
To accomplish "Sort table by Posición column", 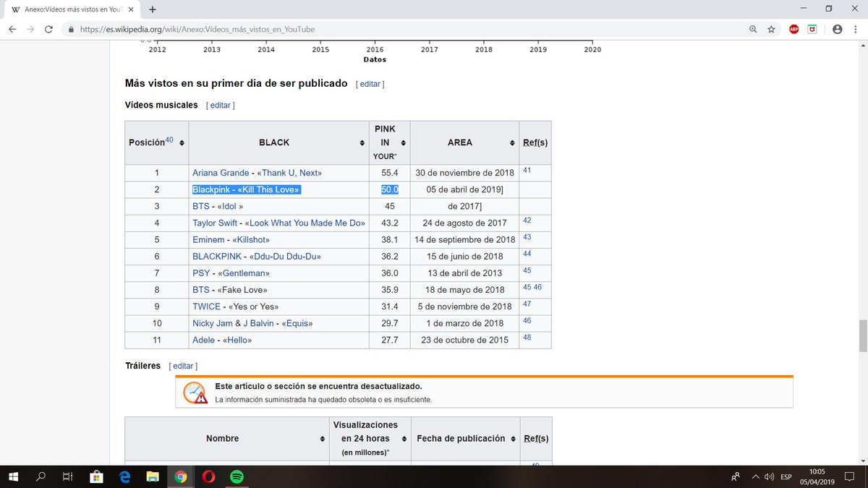I will [182, 142].
